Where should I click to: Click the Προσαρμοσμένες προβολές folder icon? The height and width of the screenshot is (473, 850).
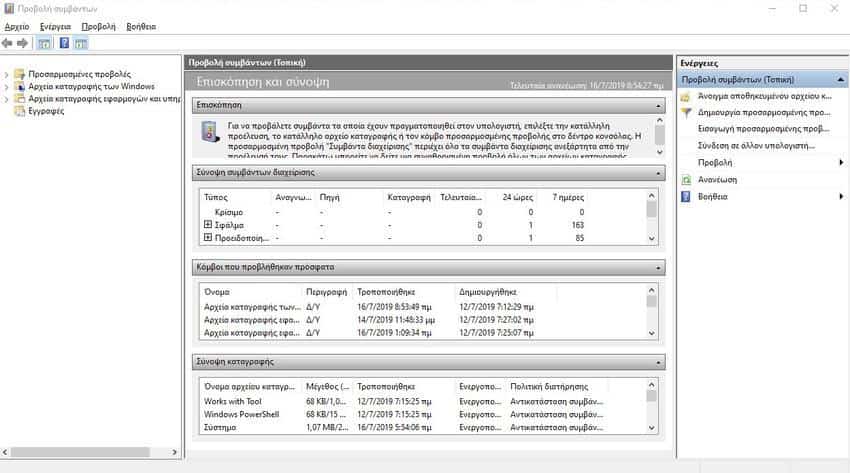tap(20, 74)
